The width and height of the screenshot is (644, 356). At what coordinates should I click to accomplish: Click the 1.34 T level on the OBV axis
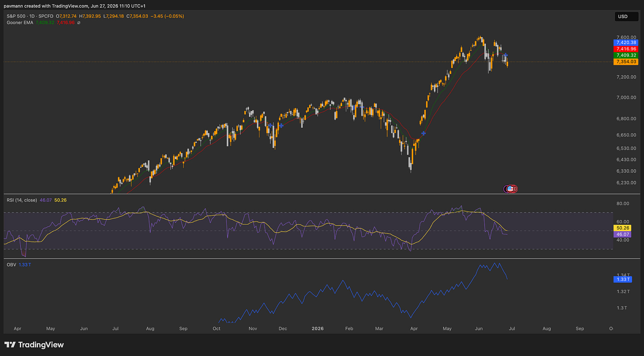click(623, 275)
